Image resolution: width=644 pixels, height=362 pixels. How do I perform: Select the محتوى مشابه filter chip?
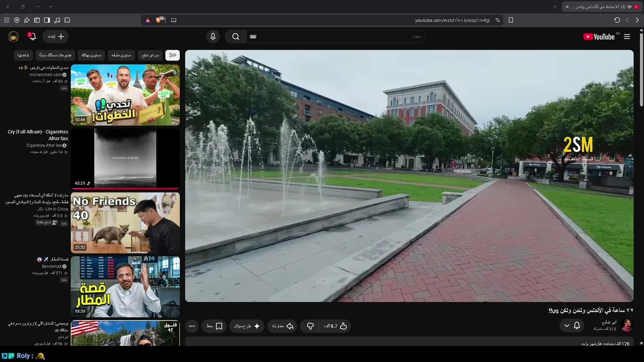(x=121, y=55)
